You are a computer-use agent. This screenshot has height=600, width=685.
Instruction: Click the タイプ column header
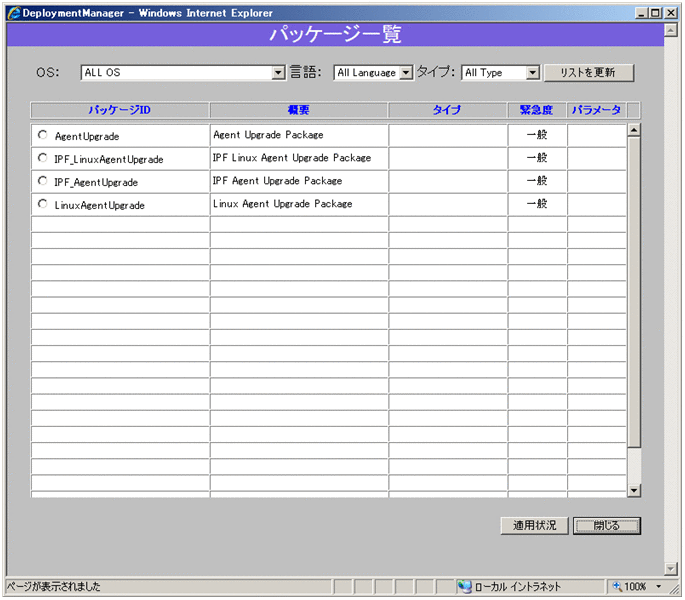(447, 110)
